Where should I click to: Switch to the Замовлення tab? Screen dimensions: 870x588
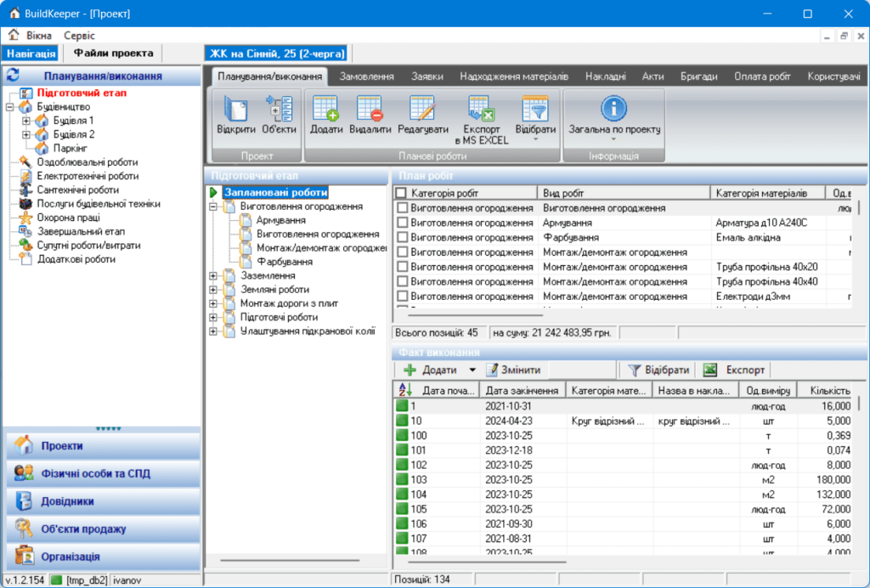[x=366, y=76]
